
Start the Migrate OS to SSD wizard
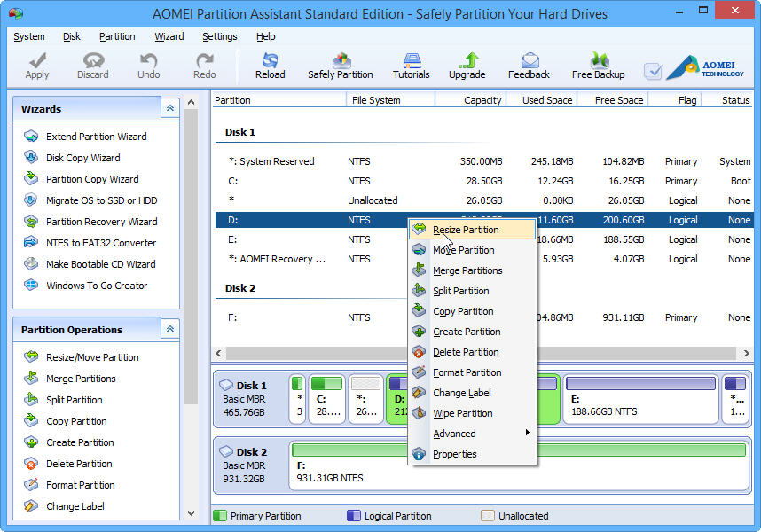[101, 200]
